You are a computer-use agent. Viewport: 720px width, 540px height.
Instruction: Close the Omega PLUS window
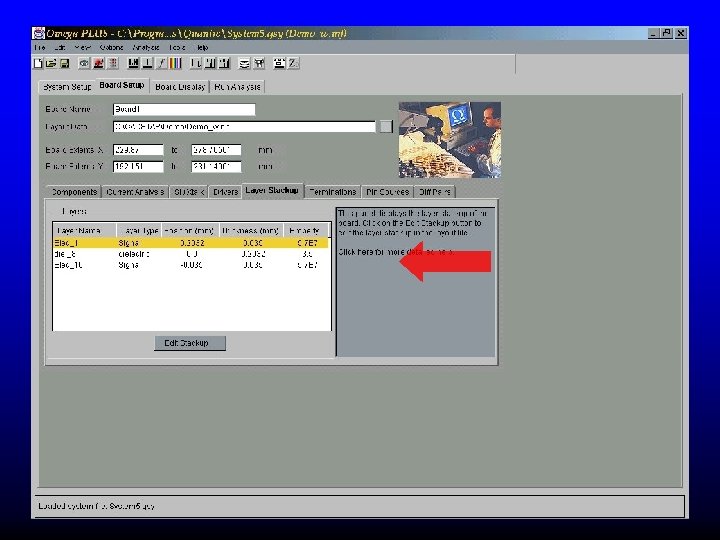point(681,34)
